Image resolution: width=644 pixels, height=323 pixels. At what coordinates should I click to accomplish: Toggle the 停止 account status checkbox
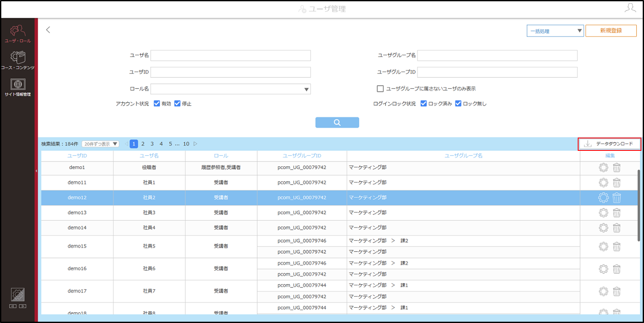pyautogui.click(x=177, y=103)
